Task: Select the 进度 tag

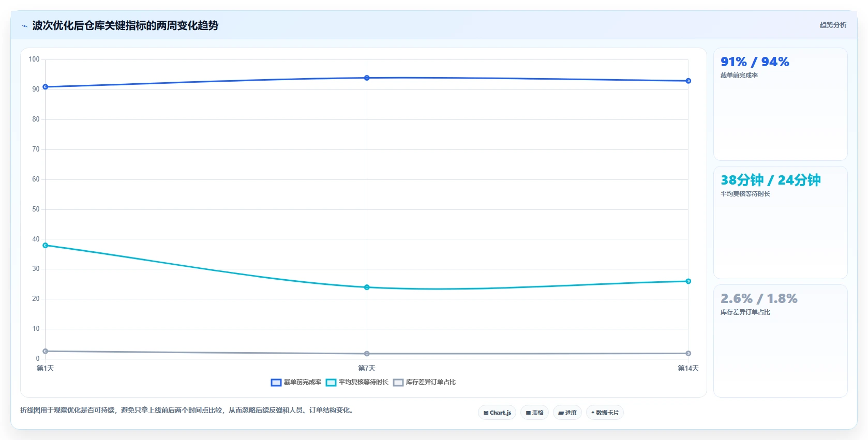Action: pos(567,413)
